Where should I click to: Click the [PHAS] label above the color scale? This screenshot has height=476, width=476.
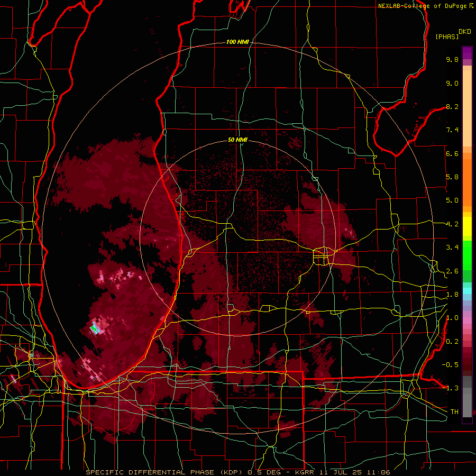[x=447, y=37]
